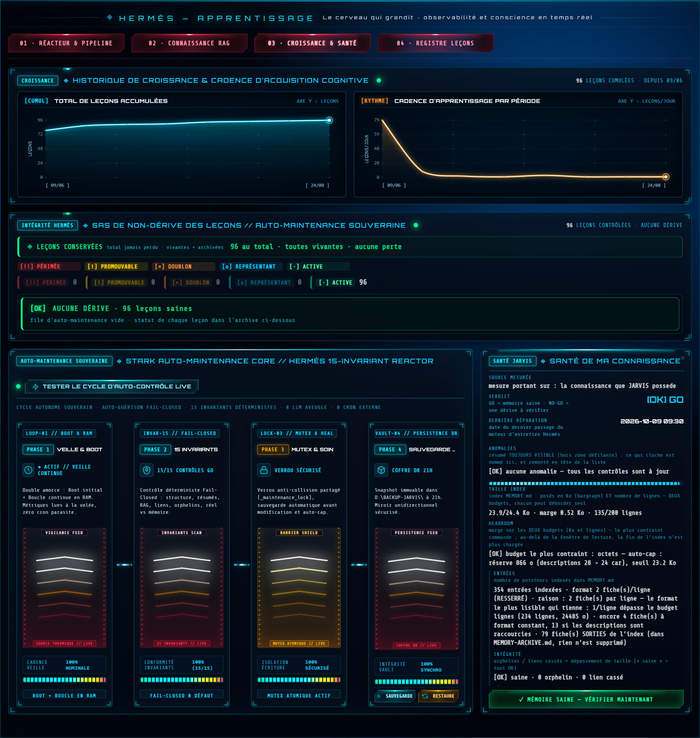The image size is (700, 738).
Task: Click the INTÉGRITÉ HERMÈS section badge
Action: point(47,225)
